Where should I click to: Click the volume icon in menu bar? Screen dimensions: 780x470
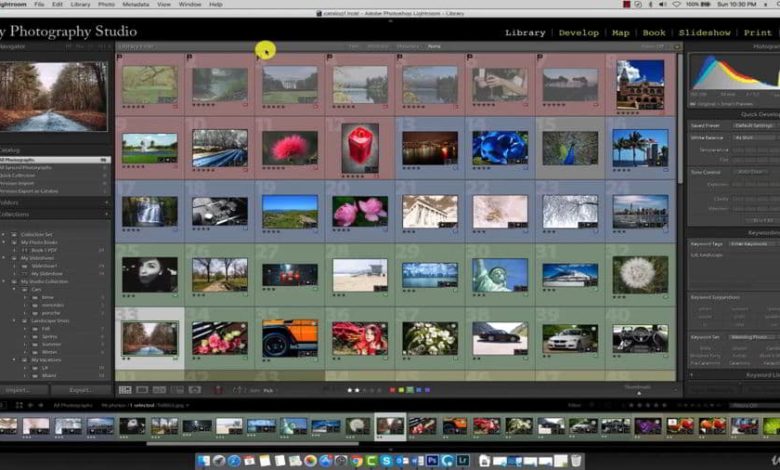coord(663,4)
